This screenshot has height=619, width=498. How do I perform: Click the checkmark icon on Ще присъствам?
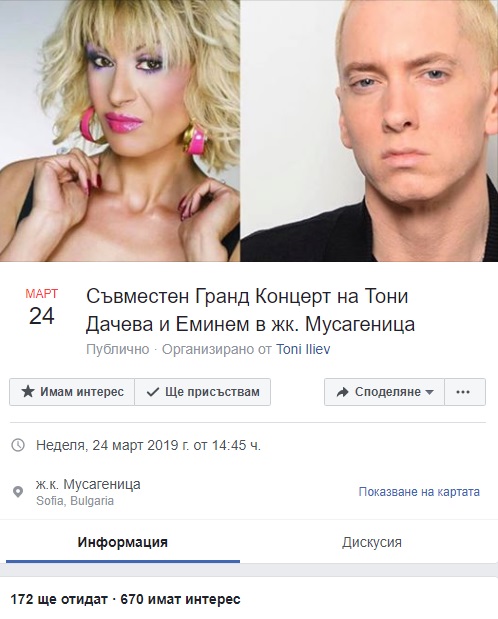pos(153,392)
